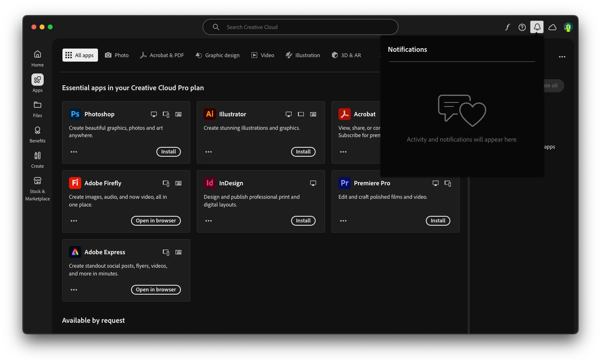
Task: Open Adobe Express more options menu
Action: tap(74, 290)
